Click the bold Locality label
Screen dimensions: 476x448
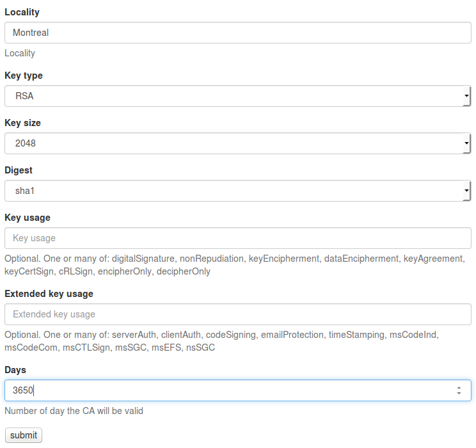[x=22, y=12]
